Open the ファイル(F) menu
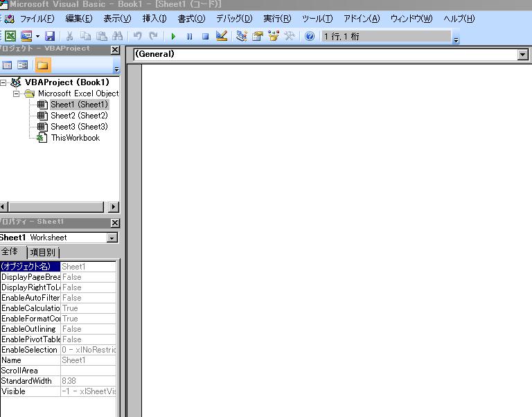This screenshot has width=532, height=417. pyautogui.click(x=37, y=19)
